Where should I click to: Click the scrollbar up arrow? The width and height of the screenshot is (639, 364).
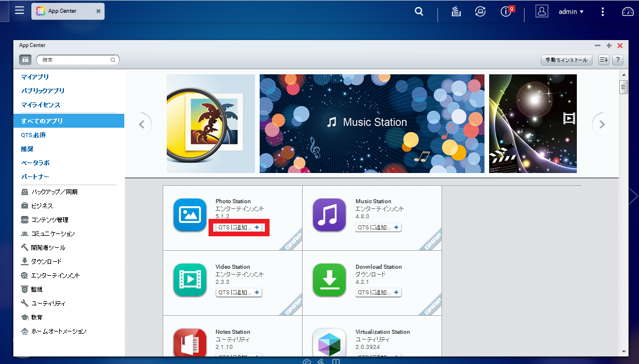tap(623, 75)
